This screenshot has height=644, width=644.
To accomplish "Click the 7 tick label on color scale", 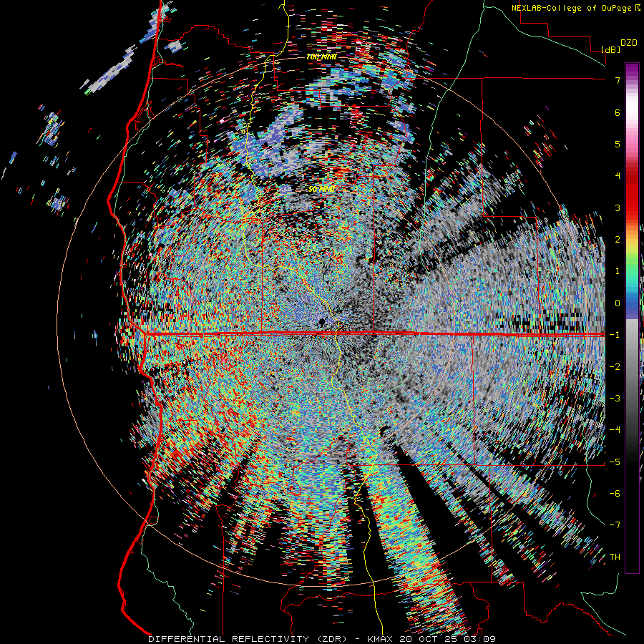I will [618, 80].
